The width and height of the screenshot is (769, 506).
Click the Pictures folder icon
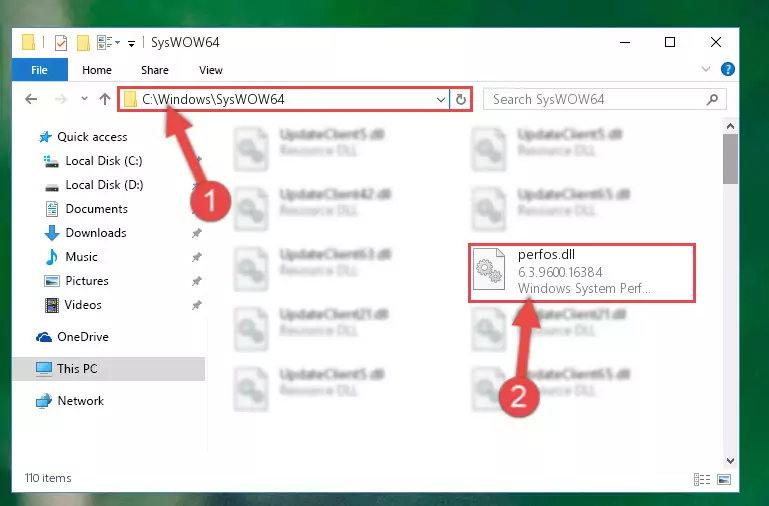pyautogui.click(x=51, y=281)
